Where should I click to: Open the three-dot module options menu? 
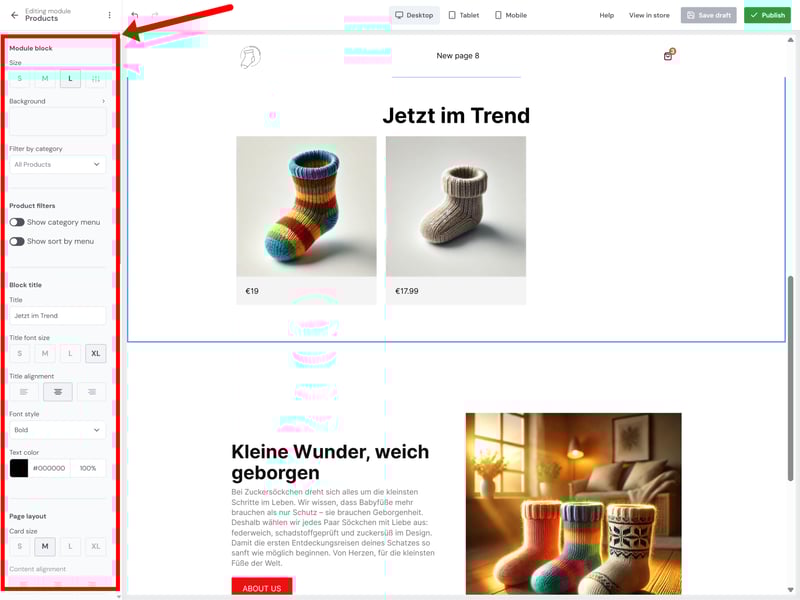click(x=109, y=15)
